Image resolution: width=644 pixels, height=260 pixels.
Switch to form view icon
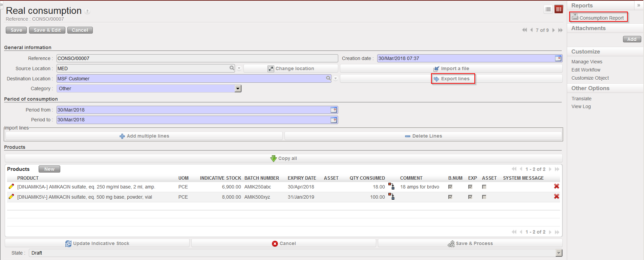559,9
